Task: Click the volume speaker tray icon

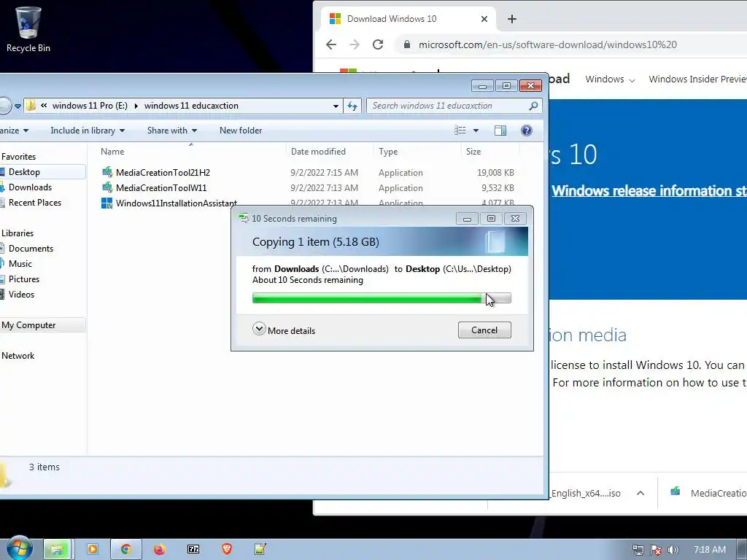Action: point(673,550)
